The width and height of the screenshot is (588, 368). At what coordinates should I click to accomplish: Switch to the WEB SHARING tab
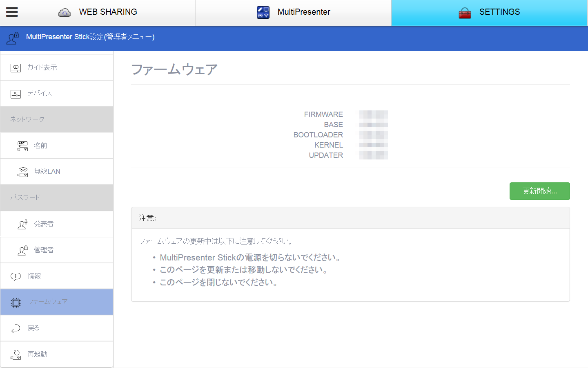tap(98, 12)
